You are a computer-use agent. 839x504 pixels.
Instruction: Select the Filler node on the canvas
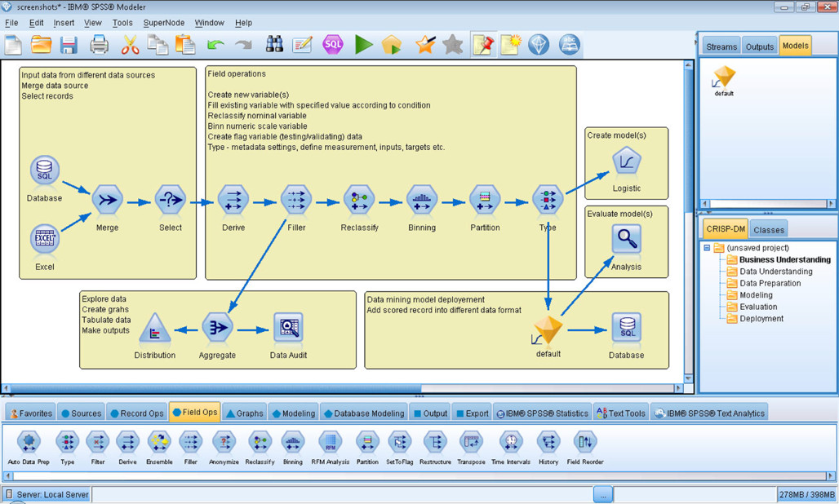pos(296,200)
